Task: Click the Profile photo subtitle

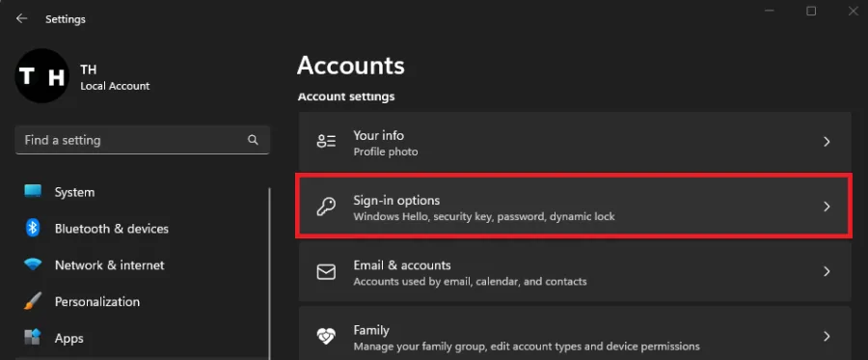Action: point(386,152)
